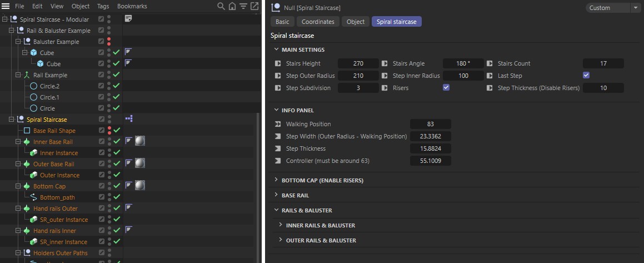The height and width of the screenshot is (263, 644).
Task: Click the rectangle icon of Base Rail Shape
Action: click(27, 131)
